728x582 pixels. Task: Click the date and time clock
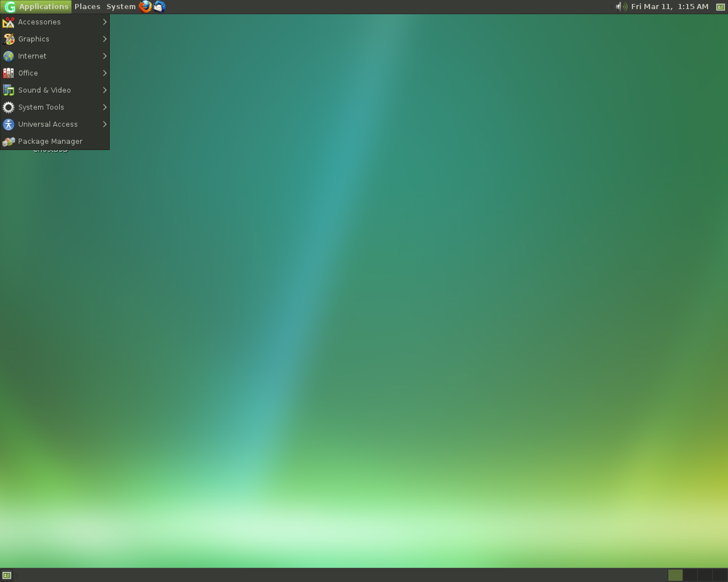coord(670,7)
